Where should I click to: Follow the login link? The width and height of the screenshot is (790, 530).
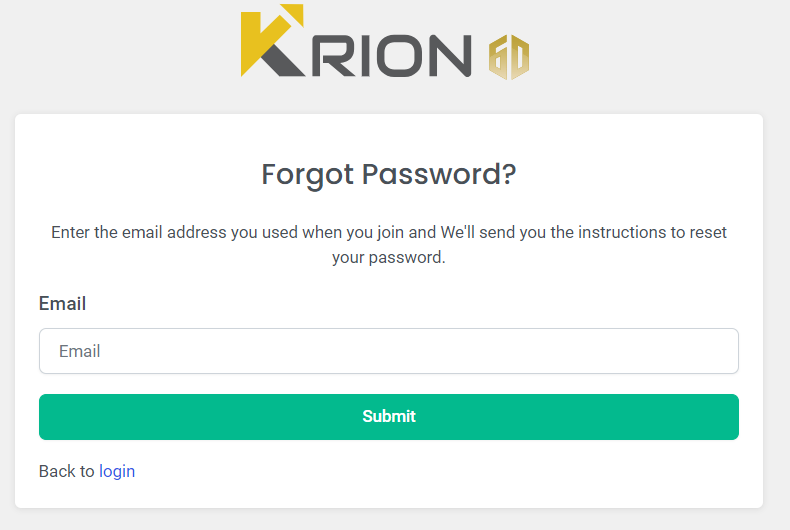point(117,471)
